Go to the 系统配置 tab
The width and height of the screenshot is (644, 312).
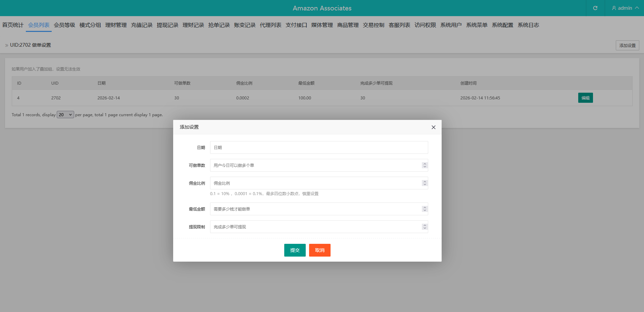click(502, 25)
